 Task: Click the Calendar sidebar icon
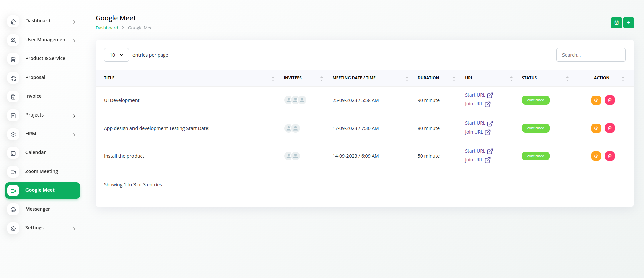[13, 153]
